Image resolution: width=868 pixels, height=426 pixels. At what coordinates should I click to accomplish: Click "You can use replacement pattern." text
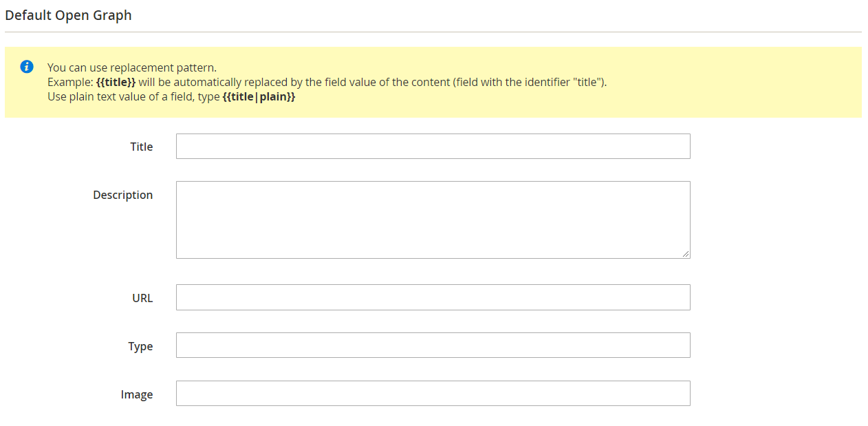point(132,67)
